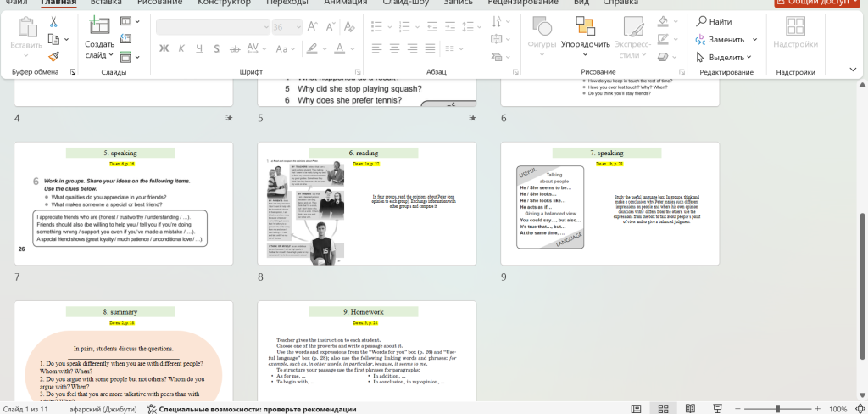Click the Copy icon in clipboard group
Viewport: 868px width, 414px height.
pos(53,39)
